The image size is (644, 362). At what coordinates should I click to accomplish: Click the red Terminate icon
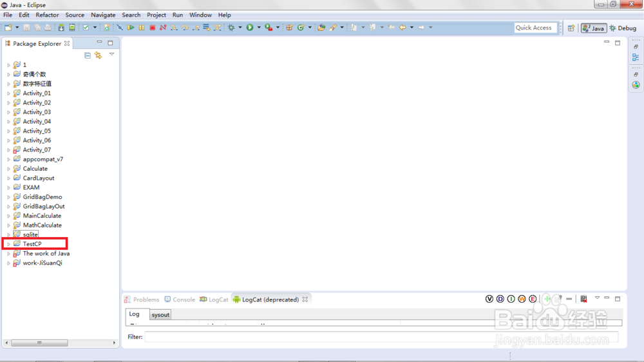(x=153, y=28)
